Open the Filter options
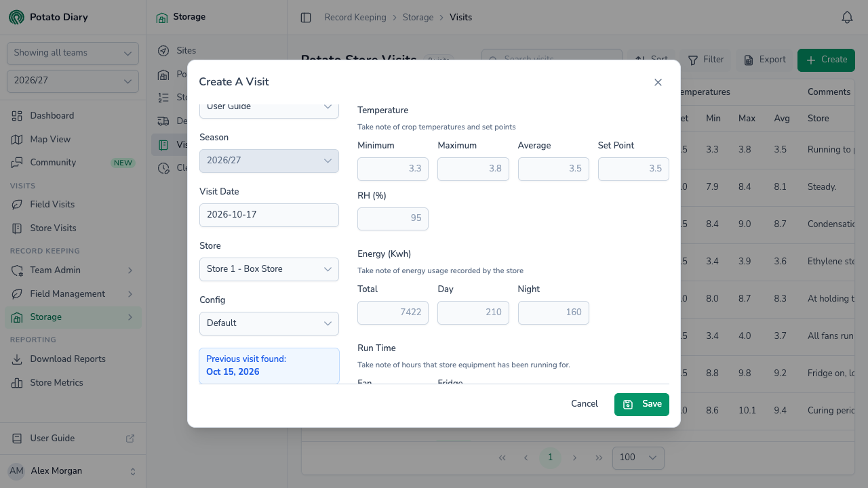868x488 pixels. coord(706,60)
